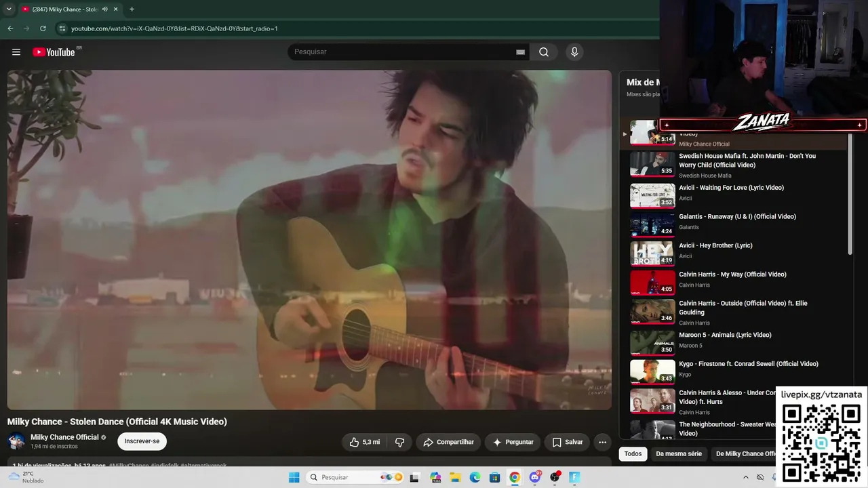This screenshot has width=868, height=488.
Task: Open Calvin Harris - My Way thumbnail
Action: click(652, 282)
